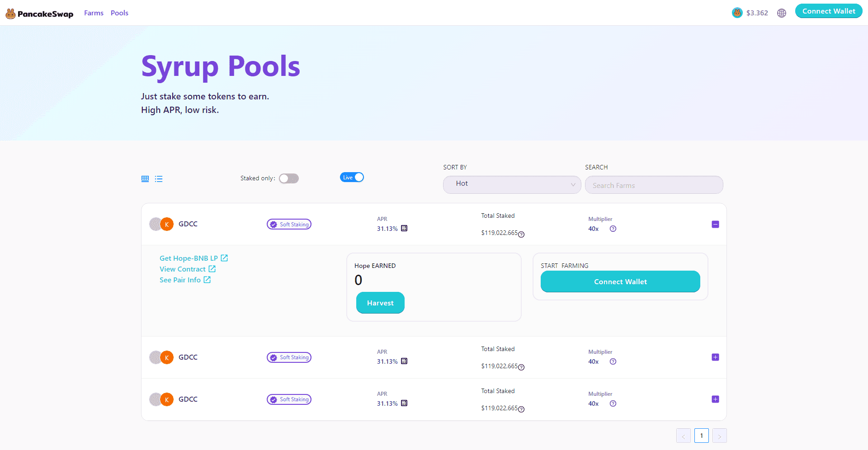The width and height of the screenshot is (868, 450).
Task: Click Connect Wallet in the header
Action: 829,11
